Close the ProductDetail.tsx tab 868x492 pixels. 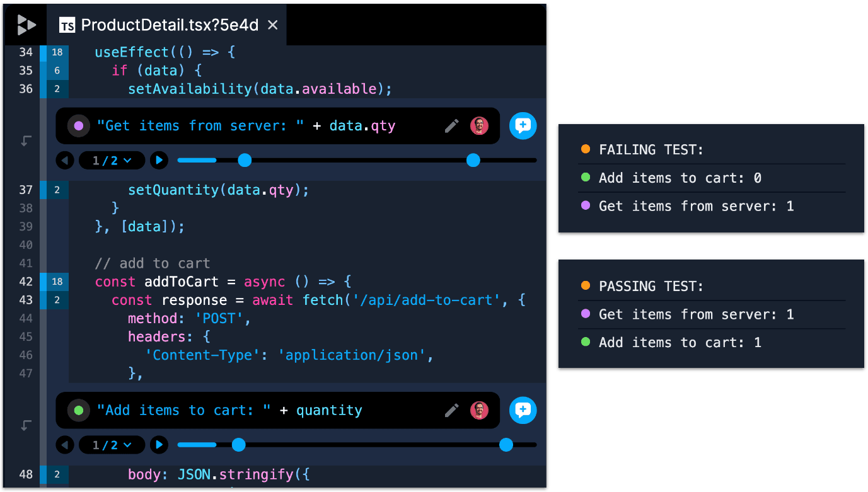coord(273,25)
